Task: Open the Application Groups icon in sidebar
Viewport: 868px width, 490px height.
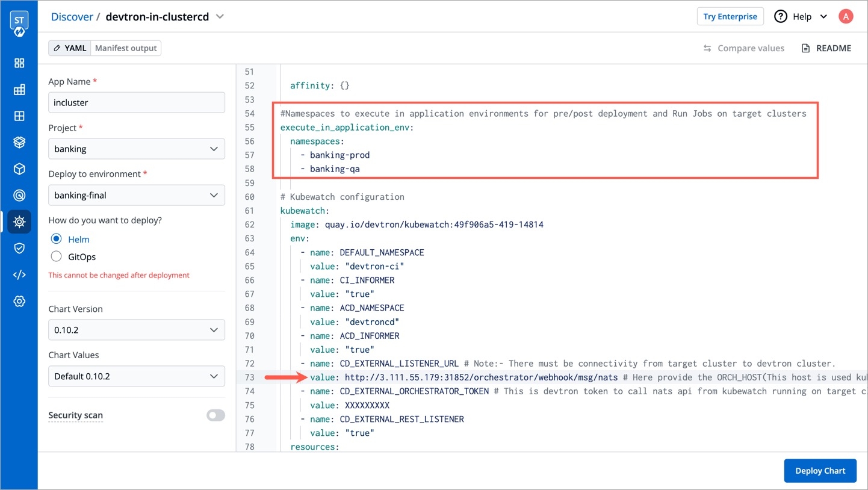Action: pyautogui.click(x=19, y=116)
